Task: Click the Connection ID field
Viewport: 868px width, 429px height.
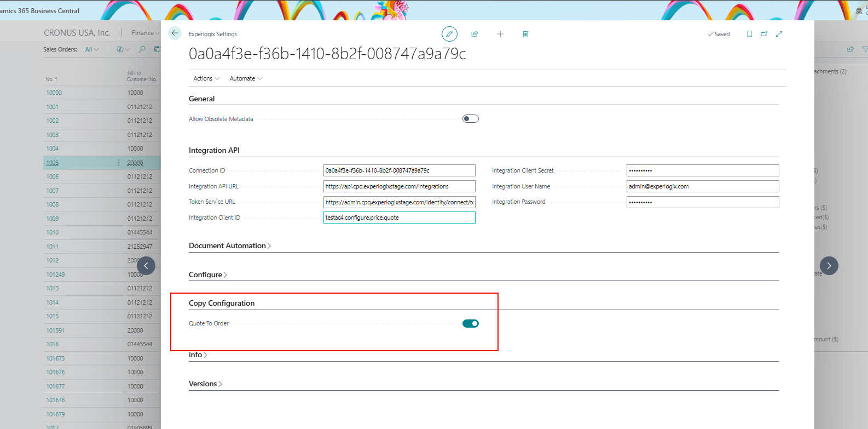Action: pos(400,170)
